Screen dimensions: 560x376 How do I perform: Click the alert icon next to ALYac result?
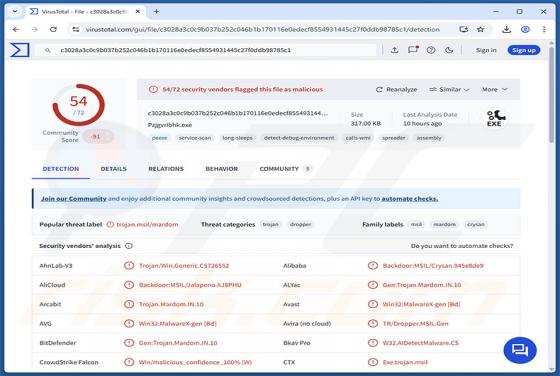tap(373, 285)
